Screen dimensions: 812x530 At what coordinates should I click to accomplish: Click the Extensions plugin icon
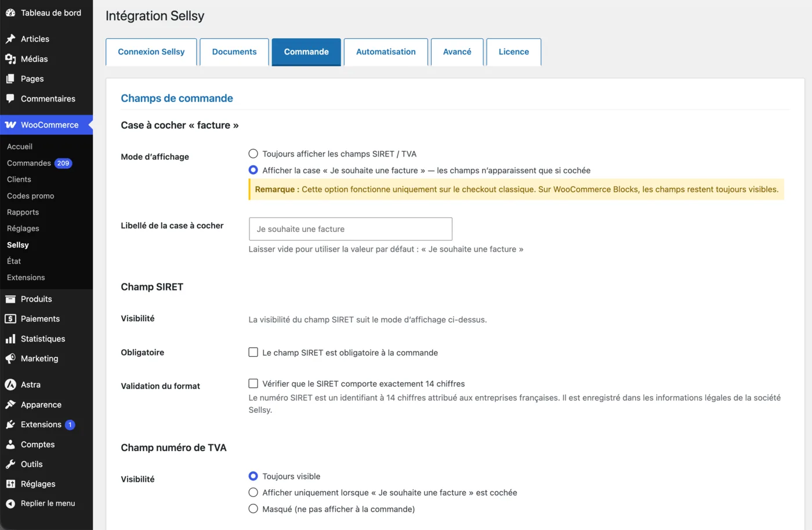point(10,424)
